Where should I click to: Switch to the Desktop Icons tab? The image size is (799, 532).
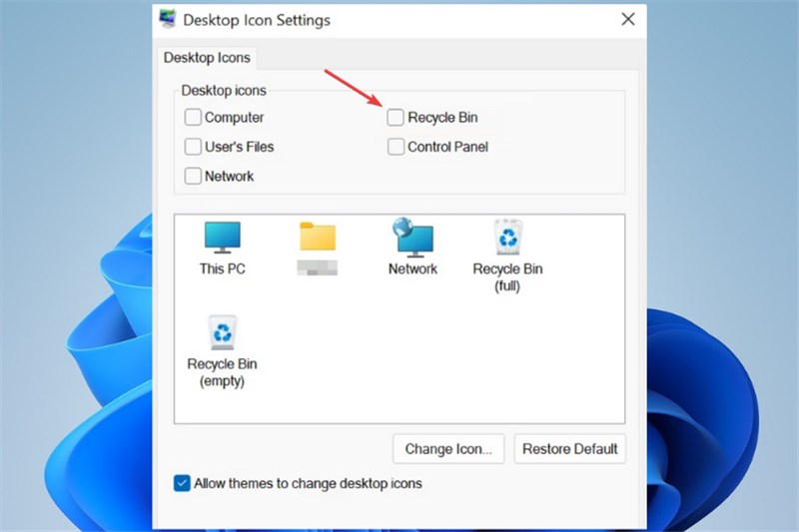tap(207, 58)
